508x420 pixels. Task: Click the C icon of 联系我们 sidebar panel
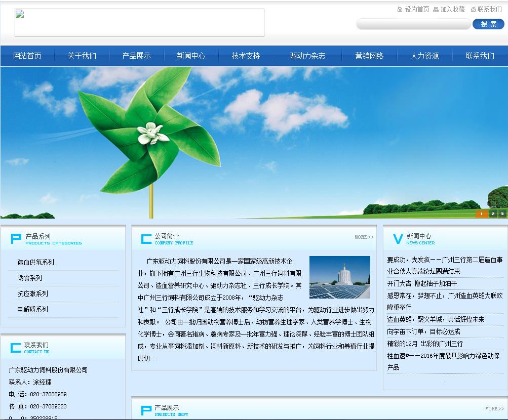(x=16, y=348)
